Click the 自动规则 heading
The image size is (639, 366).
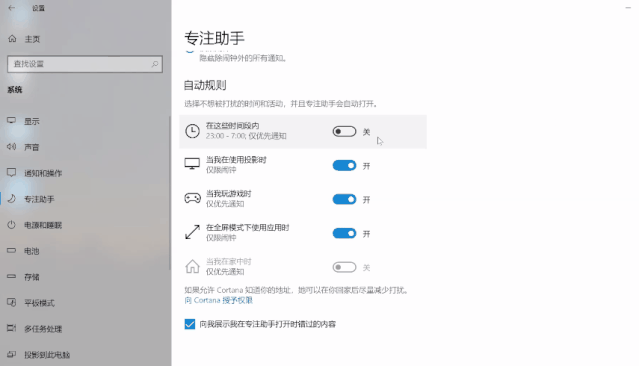(x=205, y=85)
